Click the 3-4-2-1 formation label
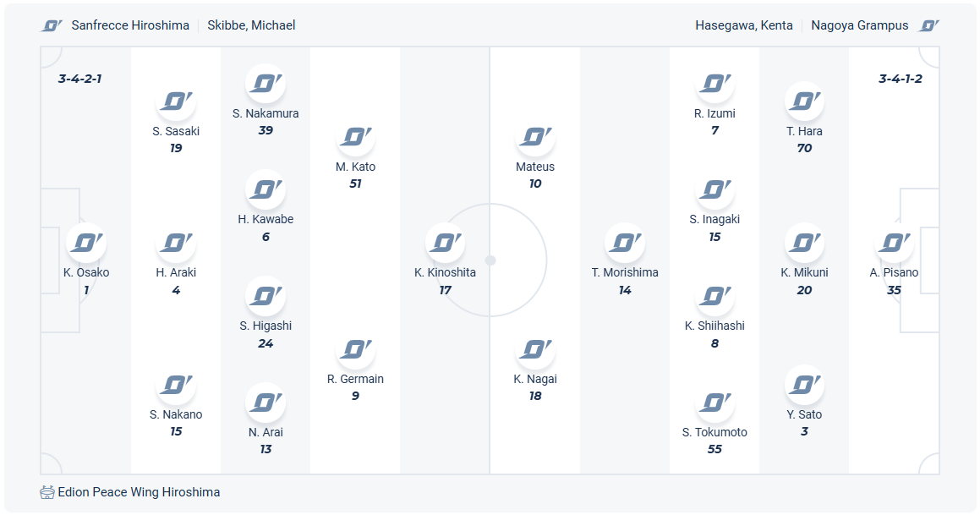 [x=80, y=79]
